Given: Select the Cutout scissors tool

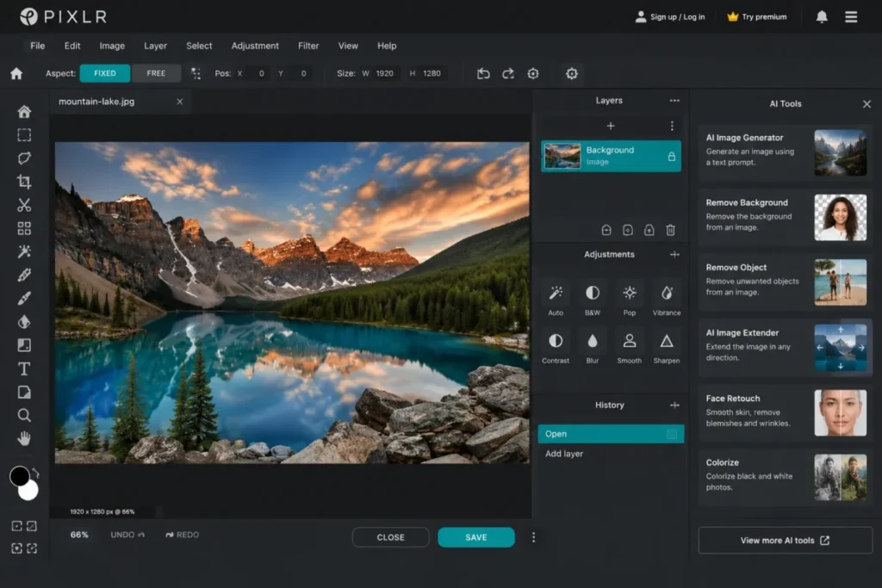Looking at the screenshot, I should coord(24,205).
